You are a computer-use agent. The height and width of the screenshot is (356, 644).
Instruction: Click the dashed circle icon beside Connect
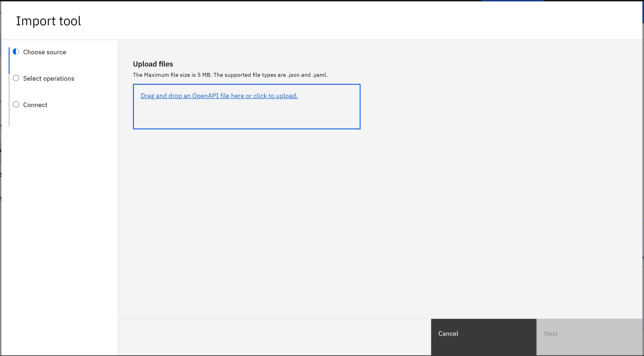click(x=16, y=105)
